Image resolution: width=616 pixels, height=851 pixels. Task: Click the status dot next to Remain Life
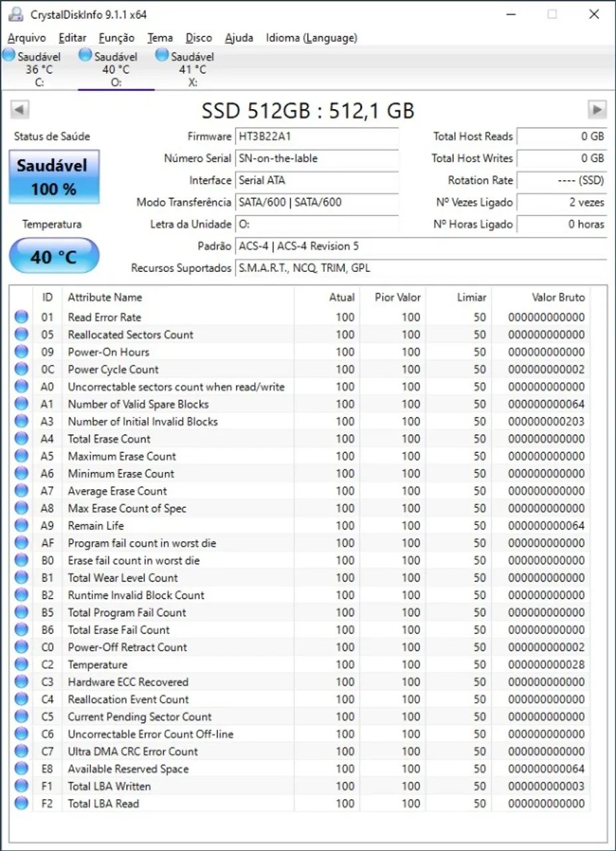point(21,525)
